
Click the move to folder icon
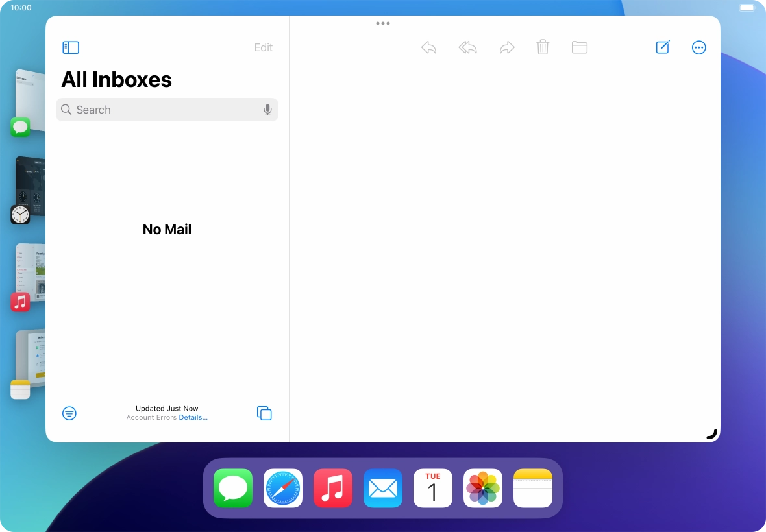pyautogui.click(x=579, y=47)
